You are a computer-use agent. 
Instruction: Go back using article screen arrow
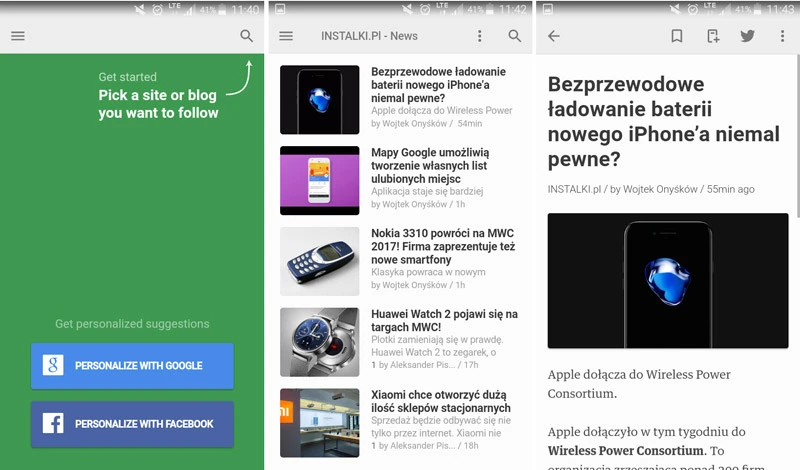tap(554, 36)
